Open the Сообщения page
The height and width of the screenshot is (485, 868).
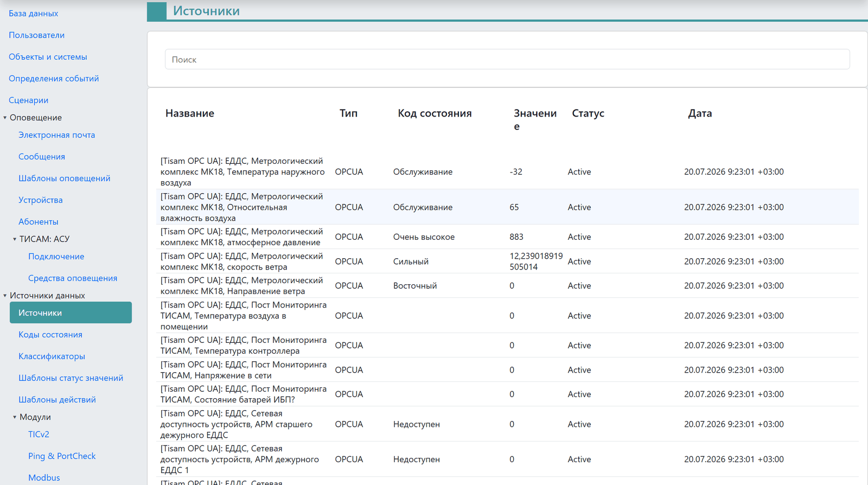[x=42, y=156]
